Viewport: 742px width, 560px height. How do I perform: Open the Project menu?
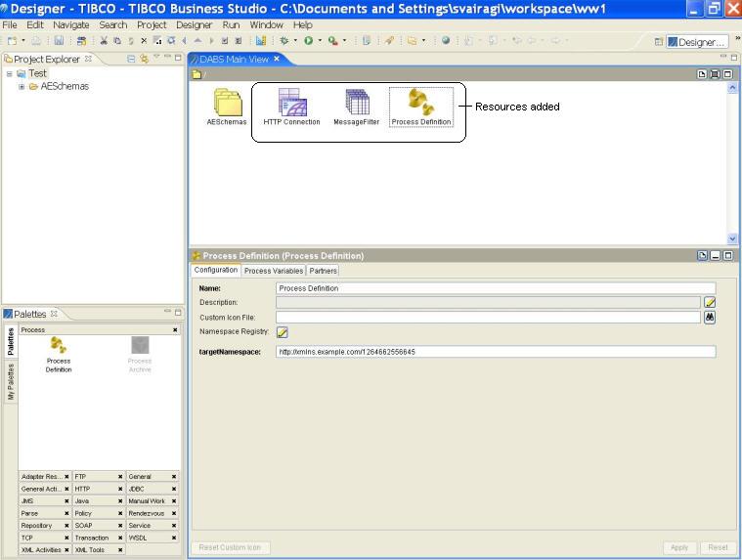[x=152, y=24]
